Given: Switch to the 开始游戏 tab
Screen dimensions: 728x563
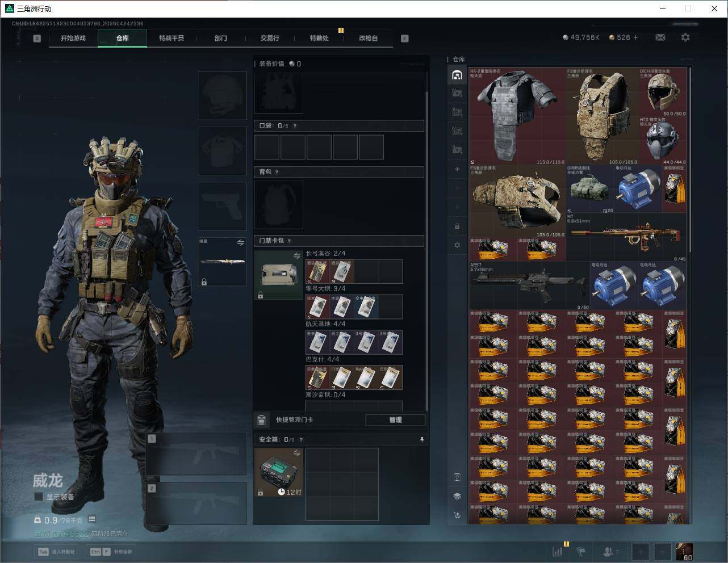Looking at the screenshot, I should (x=73, y=38).
